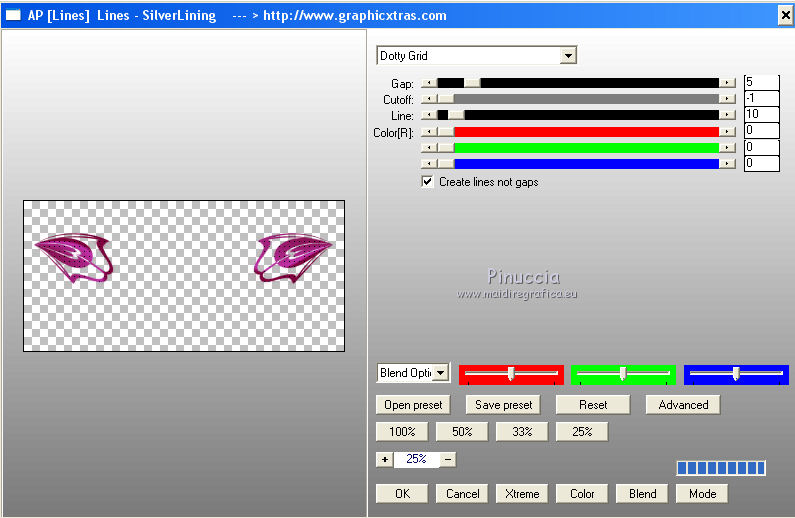Click the Gap slider thumb

[x=472, y=83]
